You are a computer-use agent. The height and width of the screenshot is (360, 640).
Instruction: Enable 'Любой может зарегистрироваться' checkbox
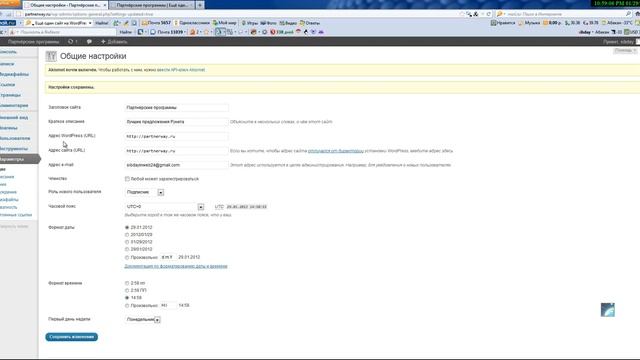click(127, 179)
